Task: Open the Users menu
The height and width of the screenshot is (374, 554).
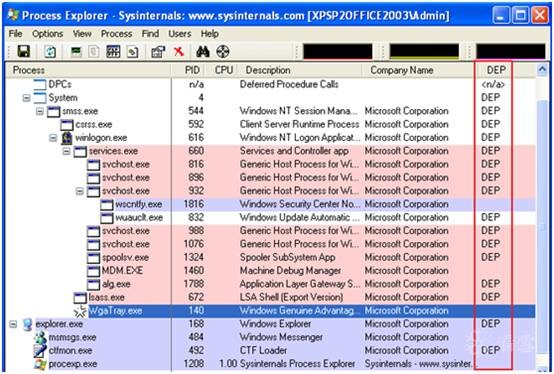Action: click(x=179, y=34)
